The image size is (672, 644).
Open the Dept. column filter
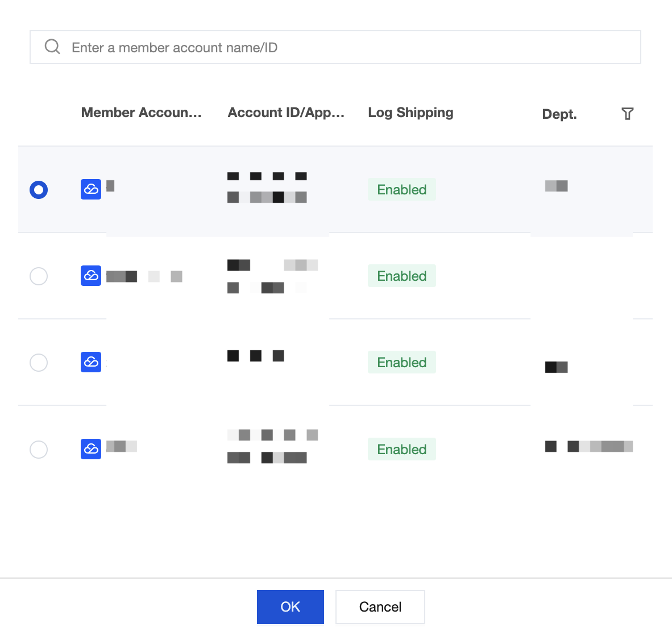pyautogui.click(x=628, y=114)
